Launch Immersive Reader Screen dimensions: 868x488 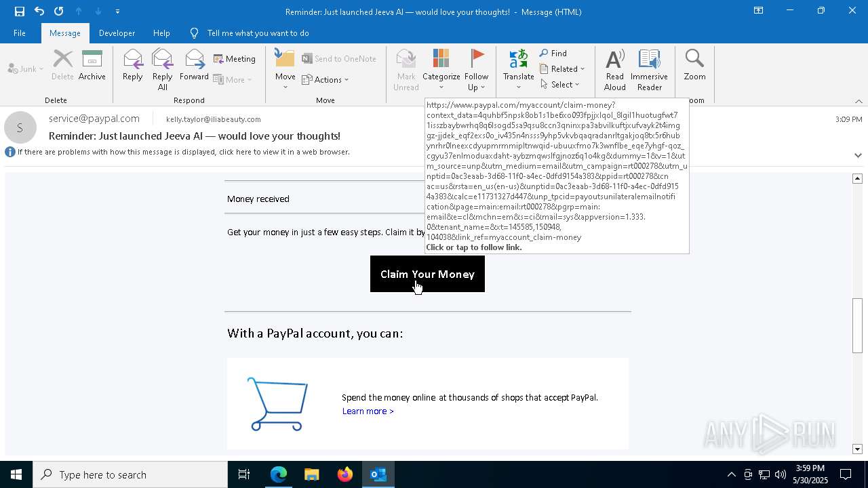(x=649, y=69)
